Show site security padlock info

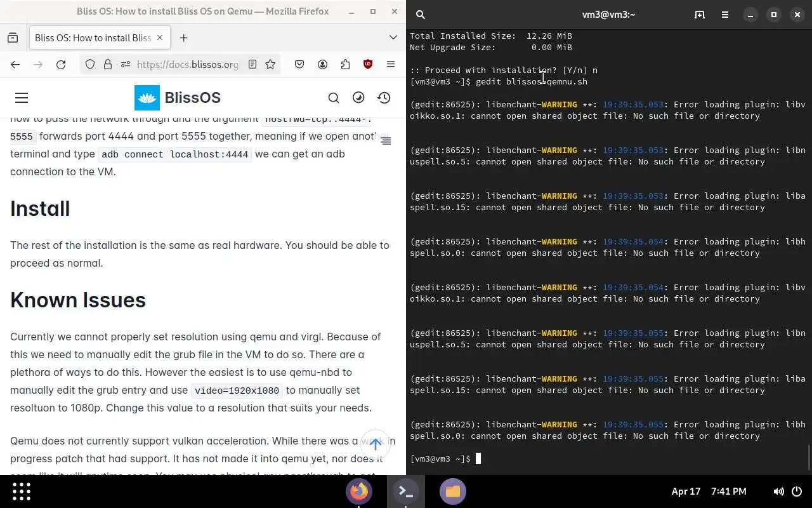click(108, 64)
